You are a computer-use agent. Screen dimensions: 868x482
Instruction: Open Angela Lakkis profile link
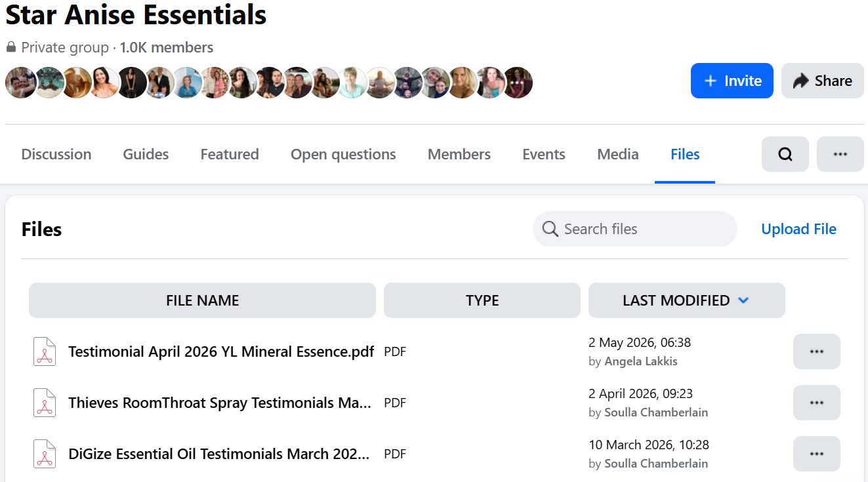[x=641, y=361]
